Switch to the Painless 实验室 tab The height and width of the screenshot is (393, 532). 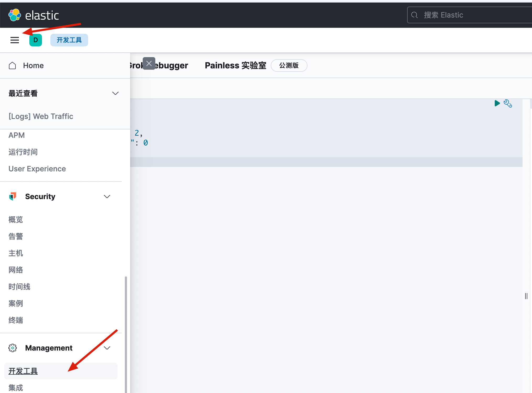[235, 65]
